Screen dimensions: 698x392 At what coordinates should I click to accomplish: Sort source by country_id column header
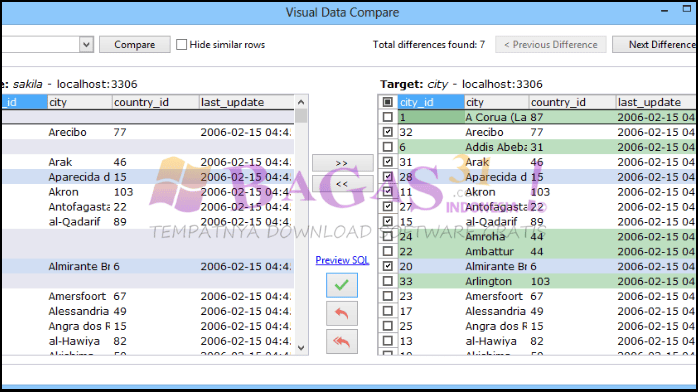[155, 102]
